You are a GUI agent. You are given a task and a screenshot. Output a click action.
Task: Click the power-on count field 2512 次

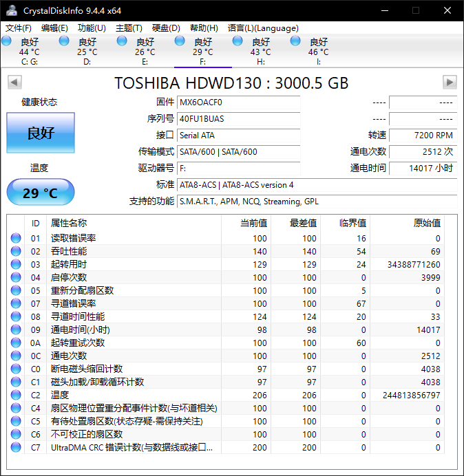(x=423, y=152)
